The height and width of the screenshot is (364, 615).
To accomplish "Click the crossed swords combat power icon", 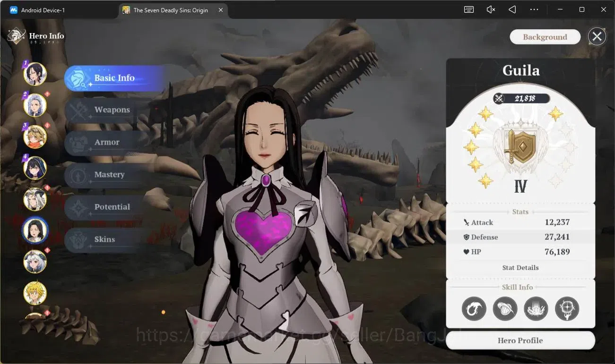I will [x=499, y=98].
